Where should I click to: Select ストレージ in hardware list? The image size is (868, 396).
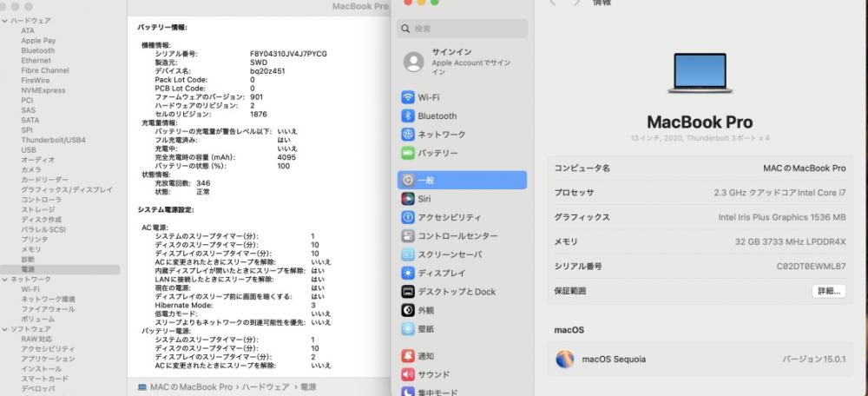pyautogui.click(x=37, y=209)
